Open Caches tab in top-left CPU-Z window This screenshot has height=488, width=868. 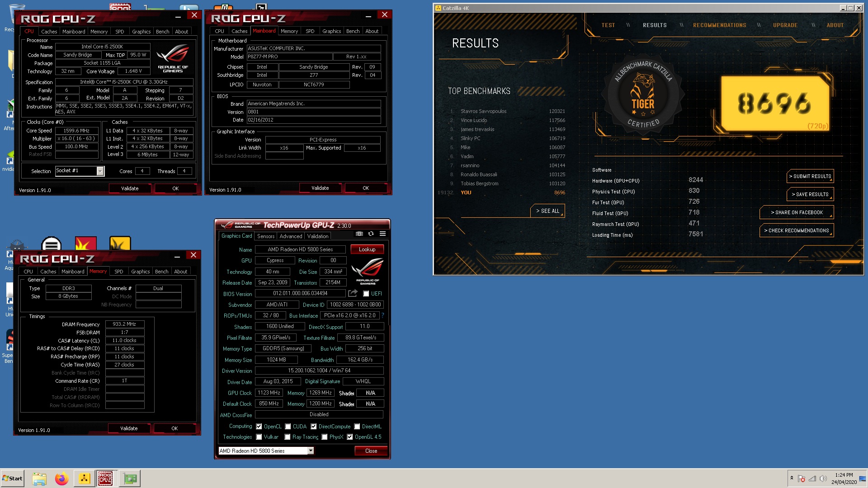pyautogui.click(x=49, y=32)
